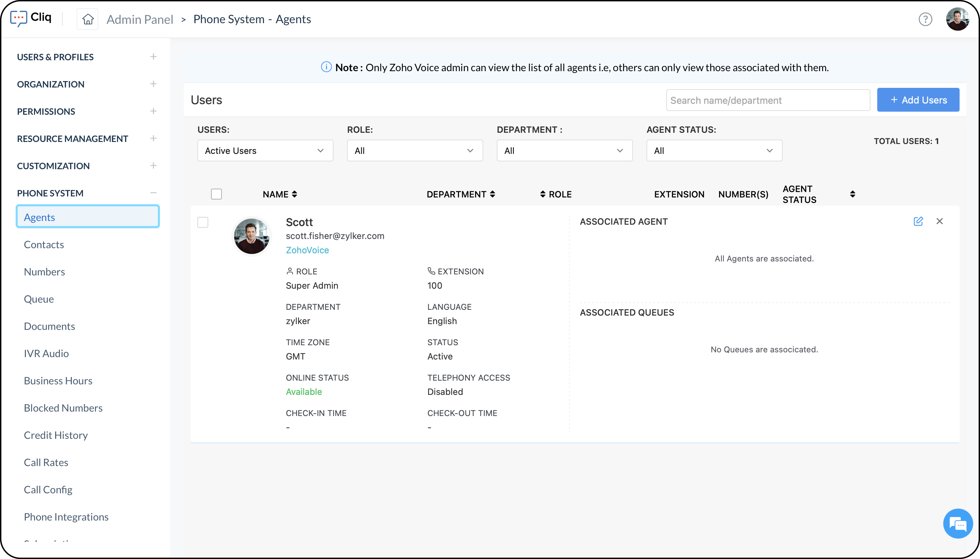Open the help question mark icon
The height and width of the screenshot is (559, 980).
(925, 19)
